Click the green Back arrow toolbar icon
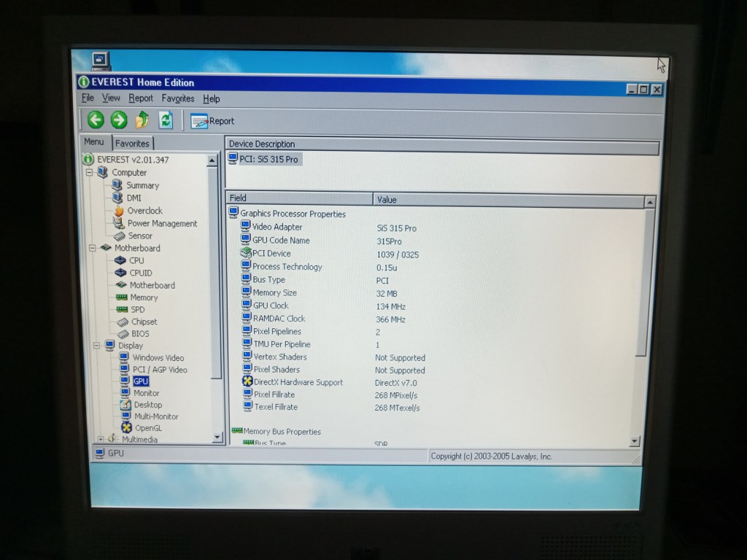 (x=96, y=120)
